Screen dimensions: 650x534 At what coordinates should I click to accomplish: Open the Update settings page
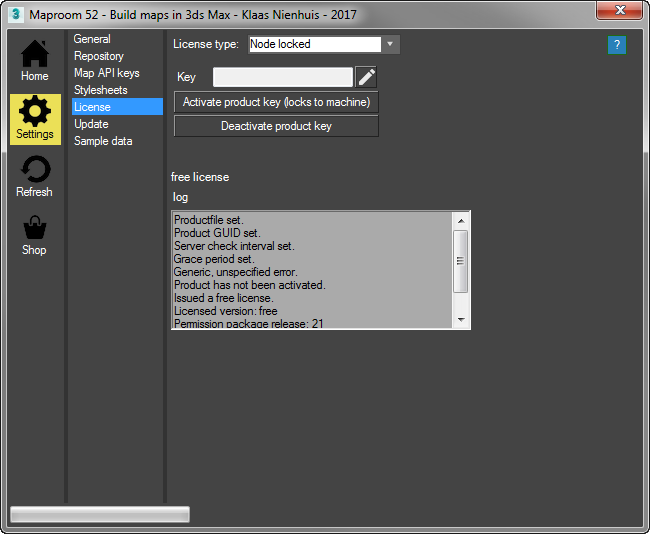pos(91,124)
